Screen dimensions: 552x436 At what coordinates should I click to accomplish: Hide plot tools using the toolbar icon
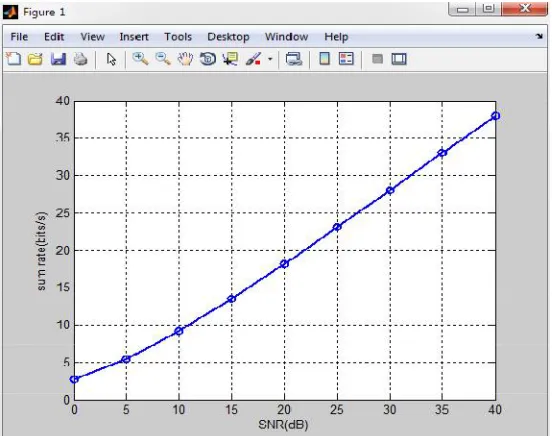click(x=377, y=59)
